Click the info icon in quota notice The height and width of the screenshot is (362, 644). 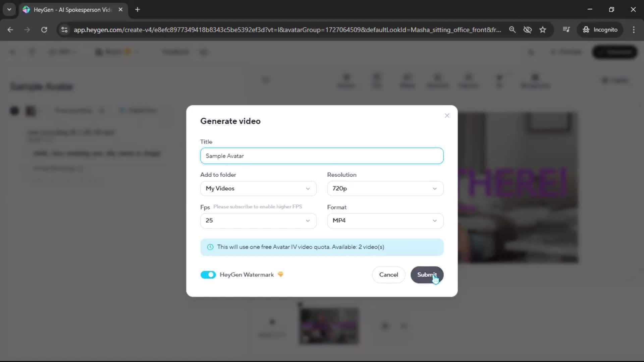click(x=210, y=247)
